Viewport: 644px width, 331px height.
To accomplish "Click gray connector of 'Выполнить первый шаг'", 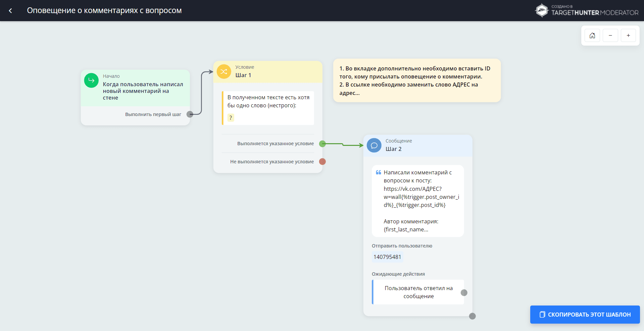I will pyautogui.click(x=190, y=114).
